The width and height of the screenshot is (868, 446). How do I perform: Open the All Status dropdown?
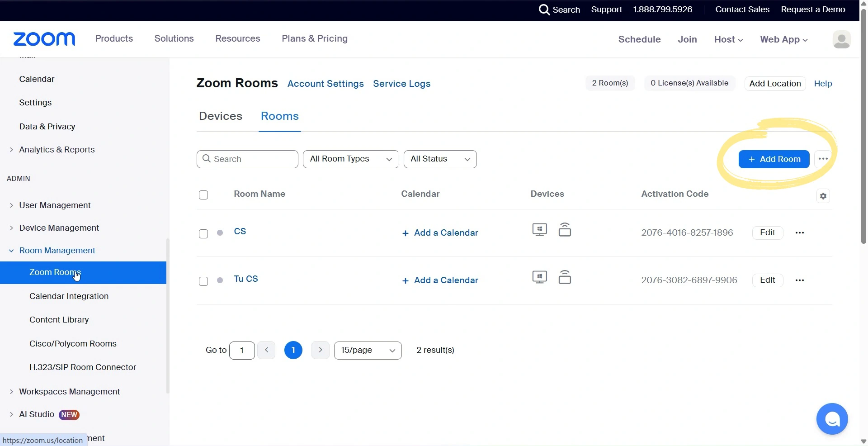(x=440, y=159)
